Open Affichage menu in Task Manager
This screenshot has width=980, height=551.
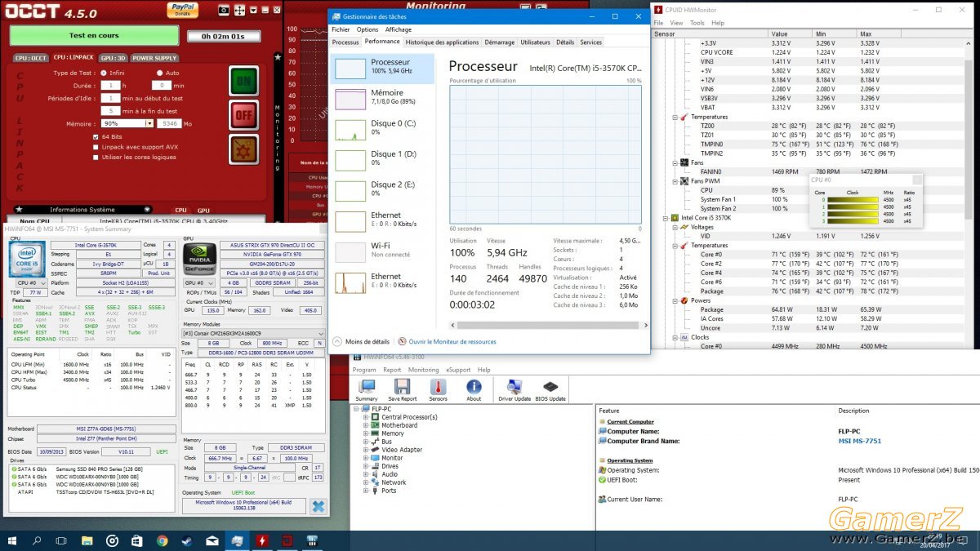coord(399,29)
